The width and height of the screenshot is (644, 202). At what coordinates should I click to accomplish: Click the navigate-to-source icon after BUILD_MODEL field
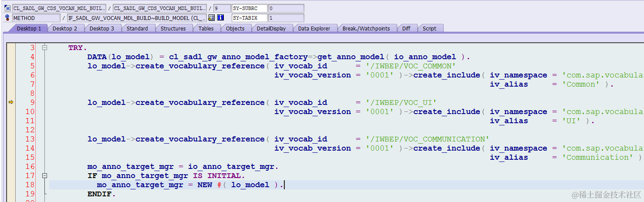pos(211,18)
